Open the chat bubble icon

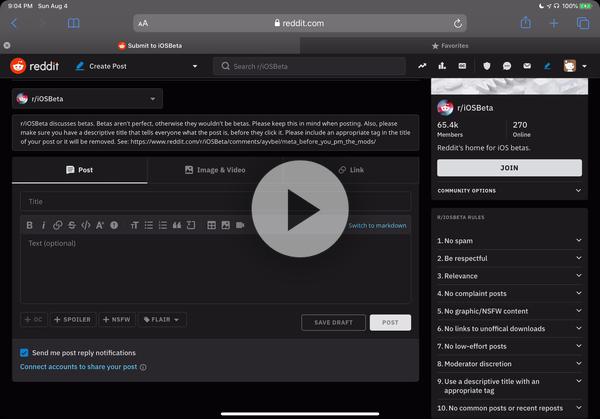507,66
